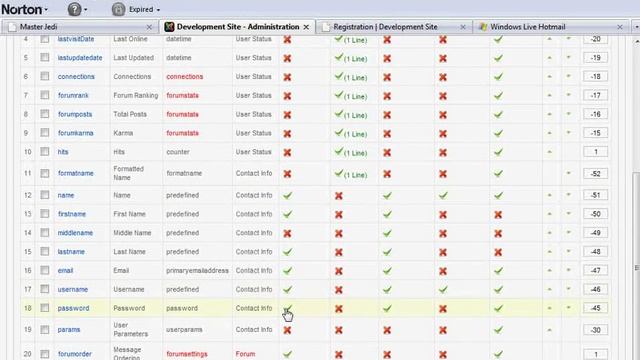Click red X in fifth status column of firstname row
Viewport: 640px width, 360px height.
[498, 214]
